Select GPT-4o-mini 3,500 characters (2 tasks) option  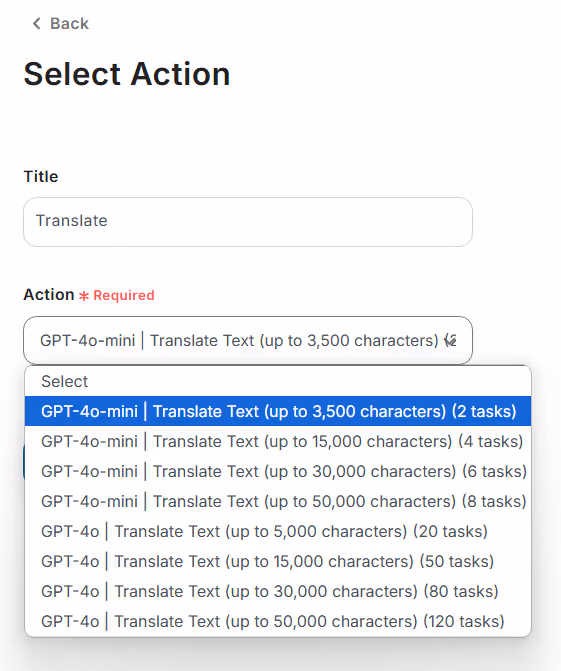tap(278, 411)
